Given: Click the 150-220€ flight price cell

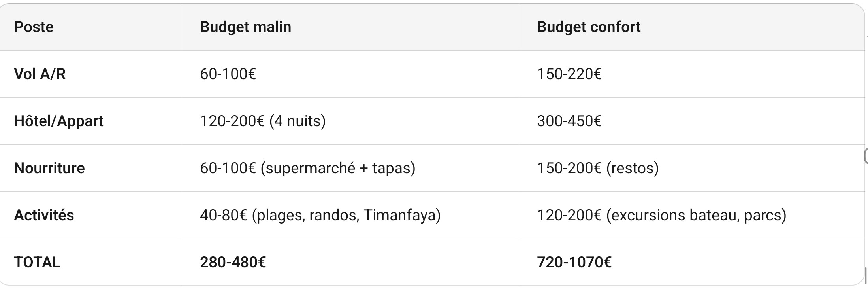Looking at the screenshot, I should pos(569,74).
